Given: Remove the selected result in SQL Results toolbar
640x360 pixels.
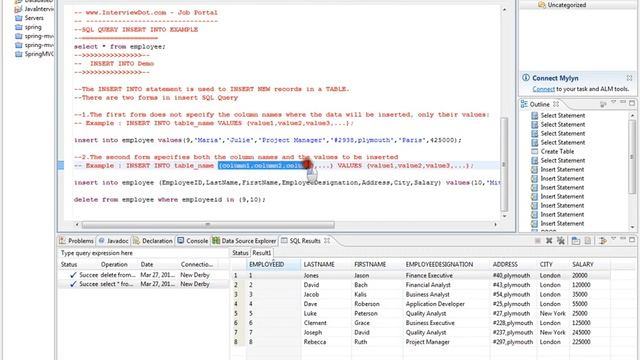Looking at the screenshot, I should pos(549,241).
